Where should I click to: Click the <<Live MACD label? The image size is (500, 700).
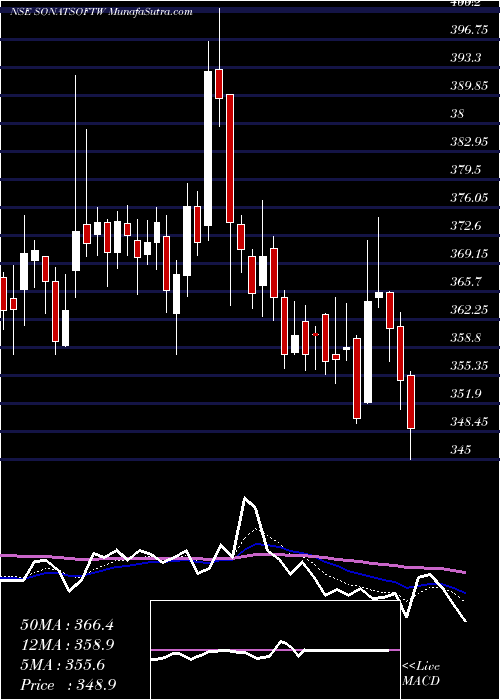point(421,674)
